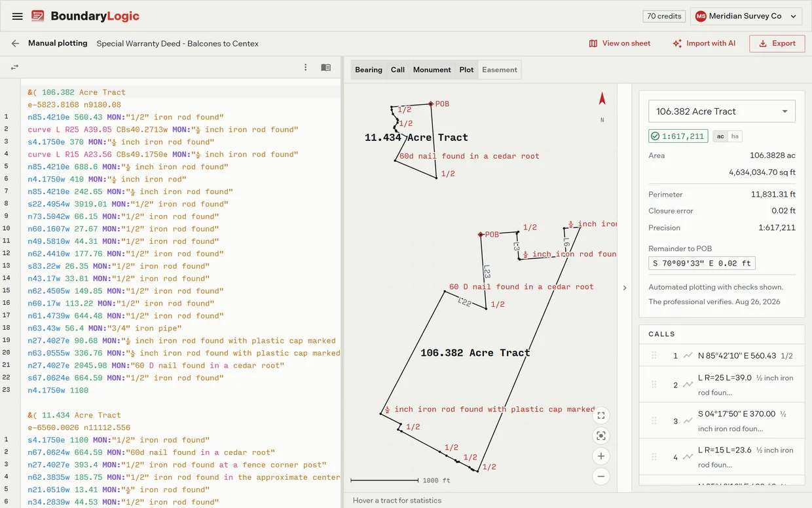Toggle Monument labels on the plot
This screenshot has width=812, height=508.
click(432, 69)
